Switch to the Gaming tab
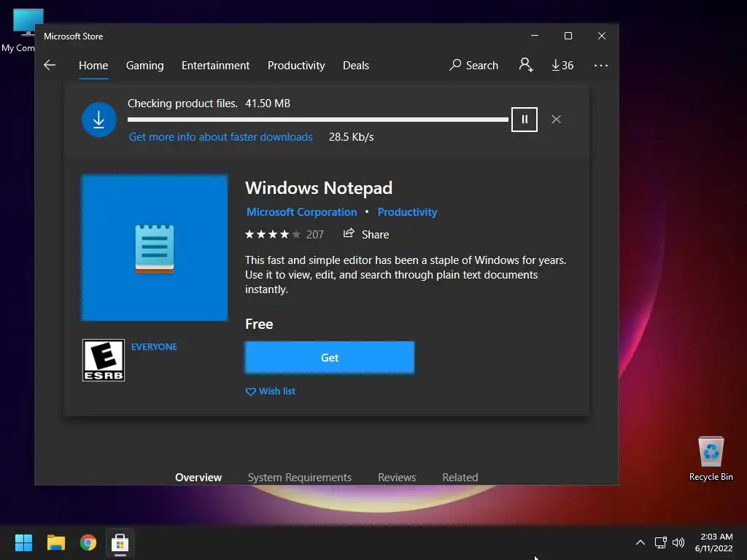 (145, 65)
